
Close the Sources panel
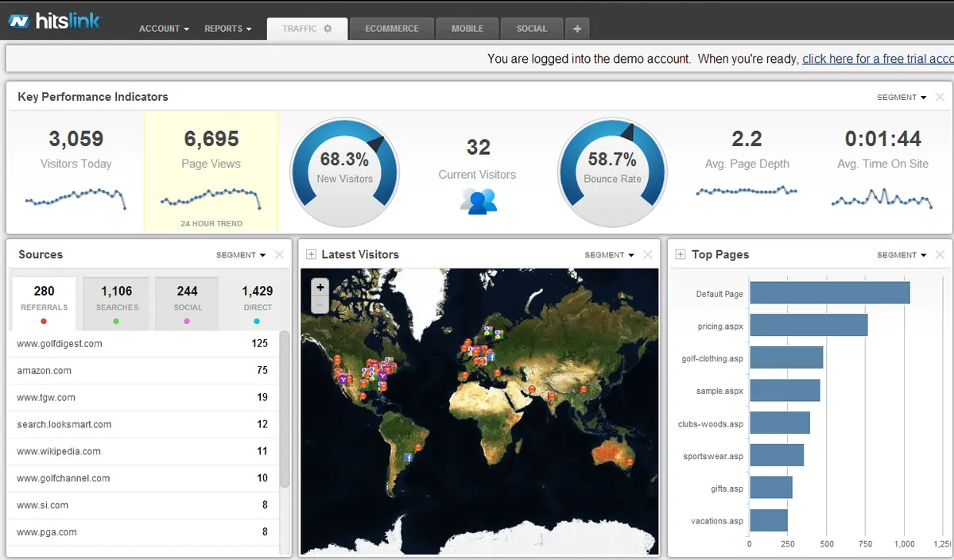279,255
